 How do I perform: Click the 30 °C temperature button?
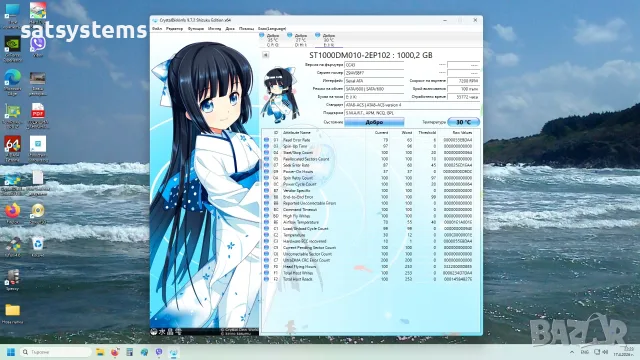(x=463, y=122)
